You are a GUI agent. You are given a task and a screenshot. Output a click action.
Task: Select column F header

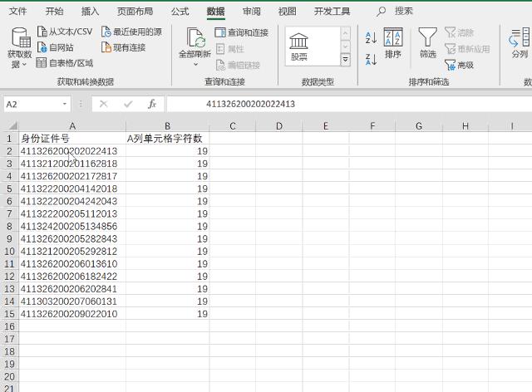coord(372,126)
